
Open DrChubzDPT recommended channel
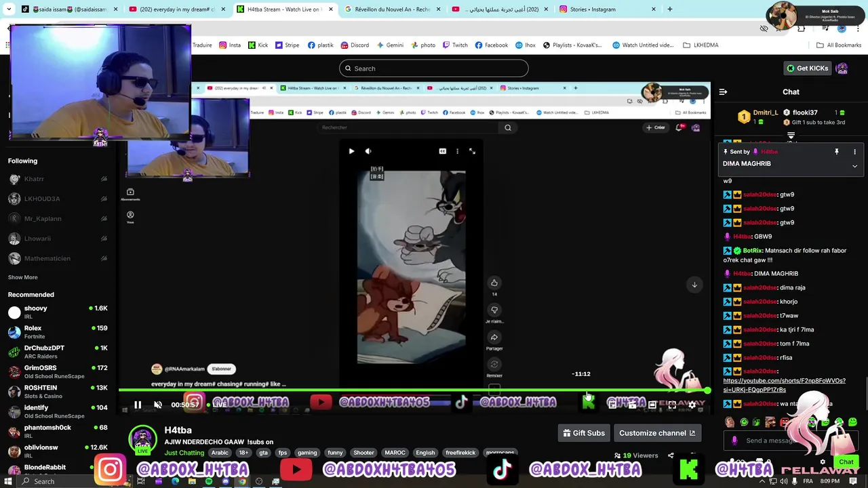(x=58, y=352)
